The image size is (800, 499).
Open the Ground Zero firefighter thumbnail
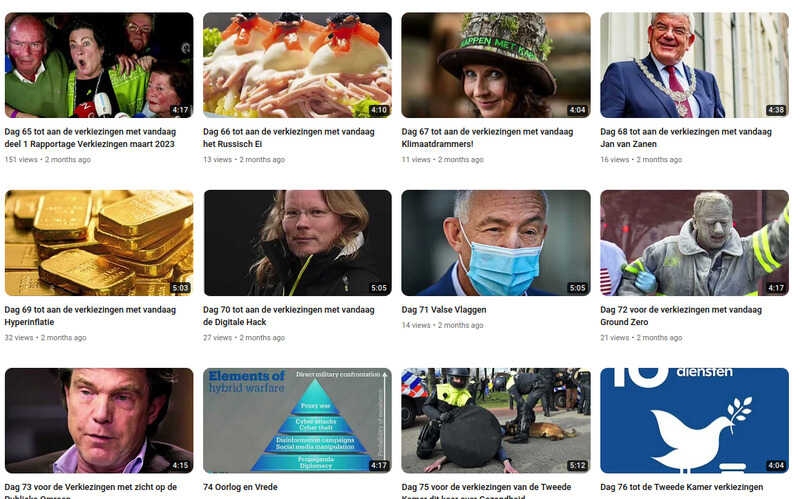click(x=694, y=243)
